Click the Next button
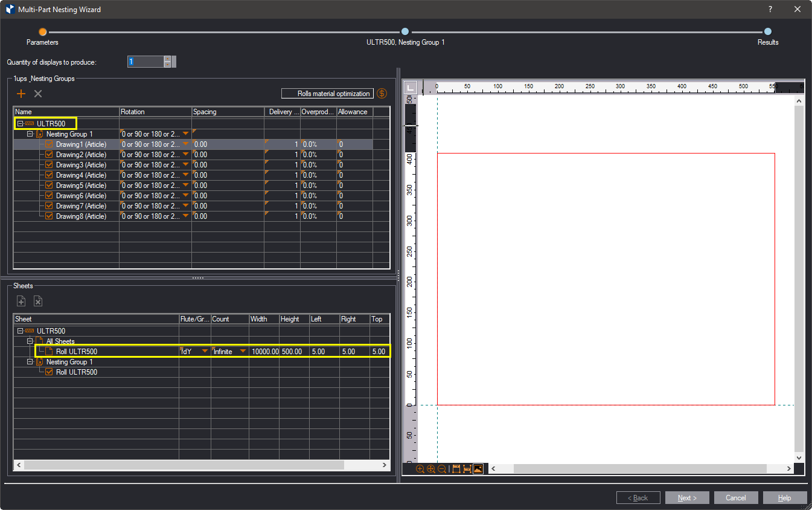 click(x=687, y=498)
